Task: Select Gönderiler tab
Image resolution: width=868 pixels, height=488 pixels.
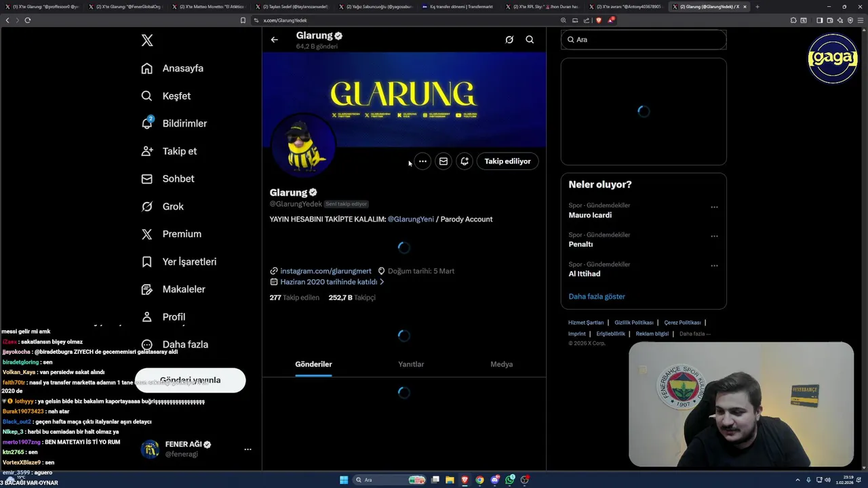Action: 313,365
